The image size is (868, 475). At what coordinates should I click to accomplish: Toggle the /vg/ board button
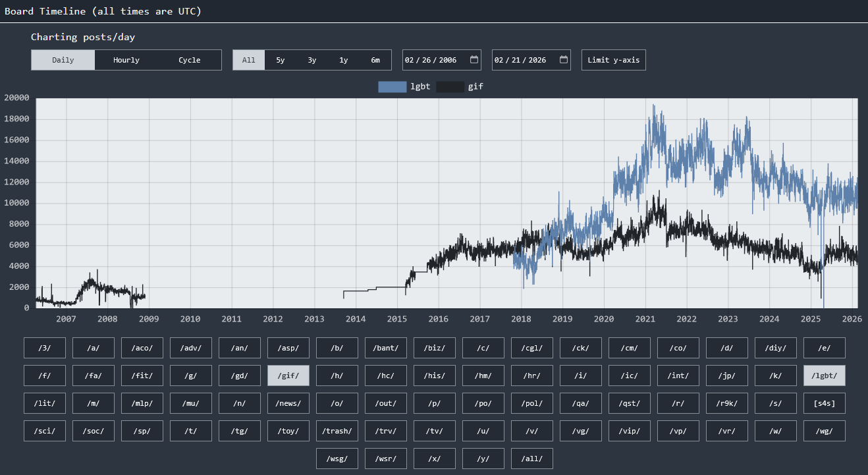coord(581,431)
